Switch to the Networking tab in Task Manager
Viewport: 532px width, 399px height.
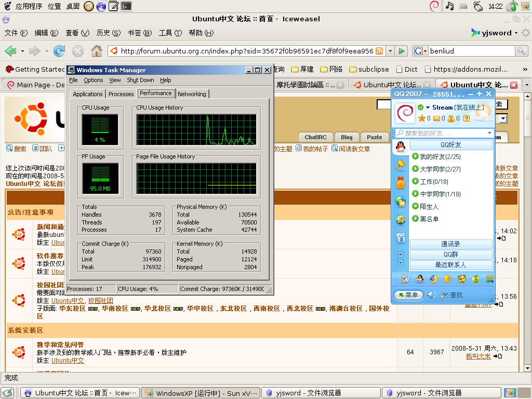click(192, 94)
